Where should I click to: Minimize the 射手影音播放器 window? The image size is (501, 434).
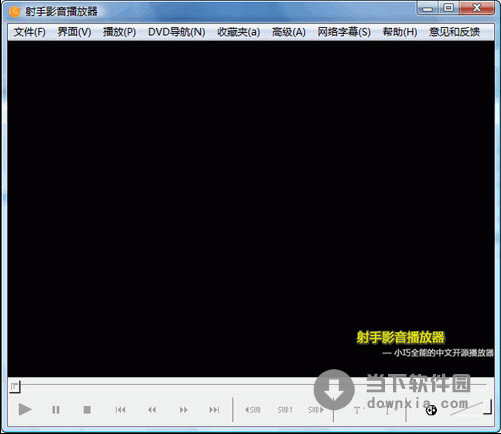coord(428,8)
